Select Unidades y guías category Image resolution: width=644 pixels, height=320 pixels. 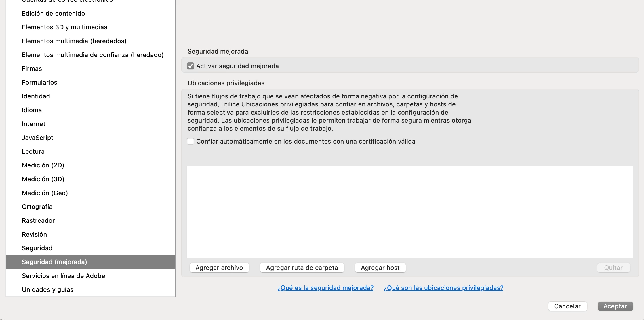(x=47, y=289)
